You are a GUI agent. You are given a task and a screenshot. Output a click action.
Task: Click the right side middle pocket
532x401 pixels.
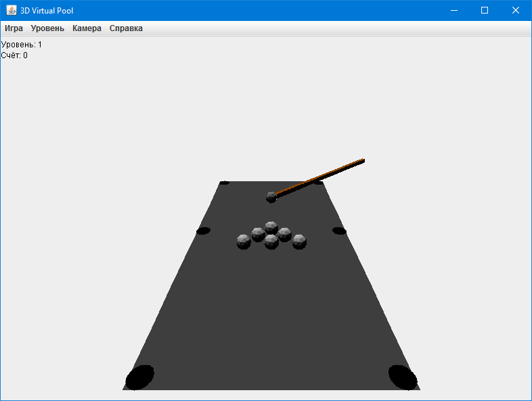coord(339,231)
